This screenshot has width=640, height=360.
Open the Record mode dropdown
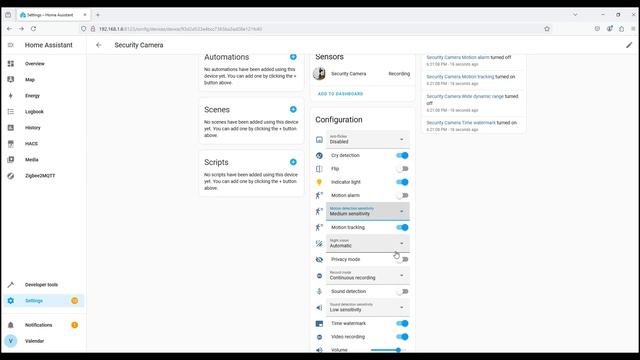(367, 276)
